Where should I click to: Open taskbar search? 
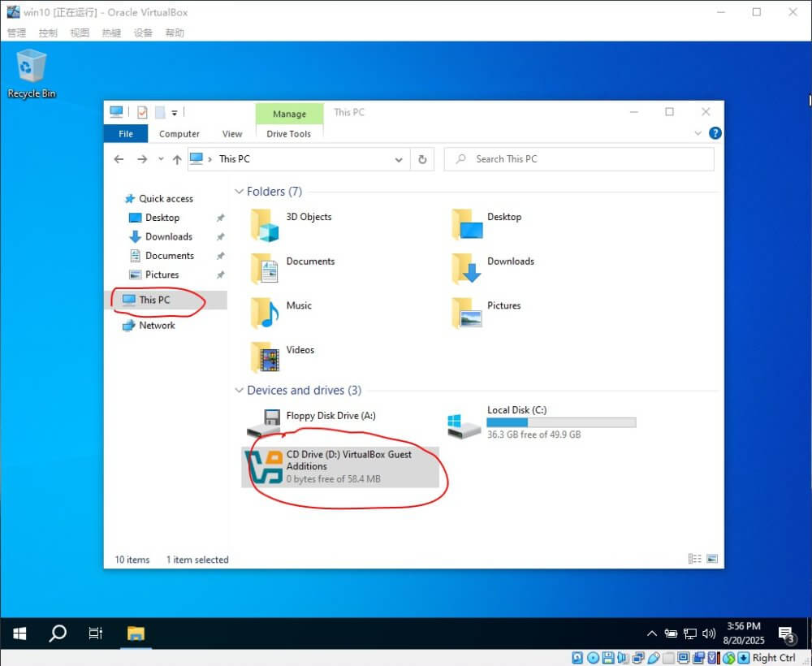click(58, 633)
